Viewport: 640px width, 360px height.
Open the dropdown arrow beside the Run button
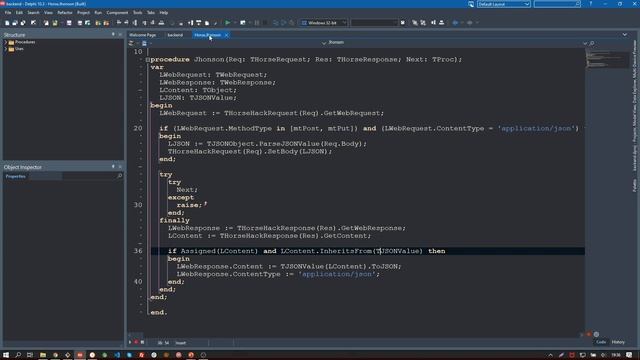coord(234,23)
